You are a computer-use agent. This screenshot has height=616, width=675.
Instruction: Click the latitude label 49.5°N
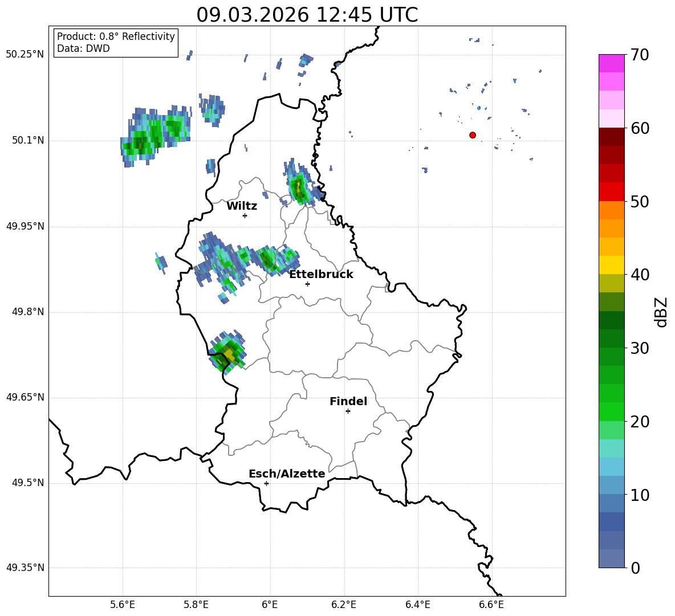coord(29,483)
